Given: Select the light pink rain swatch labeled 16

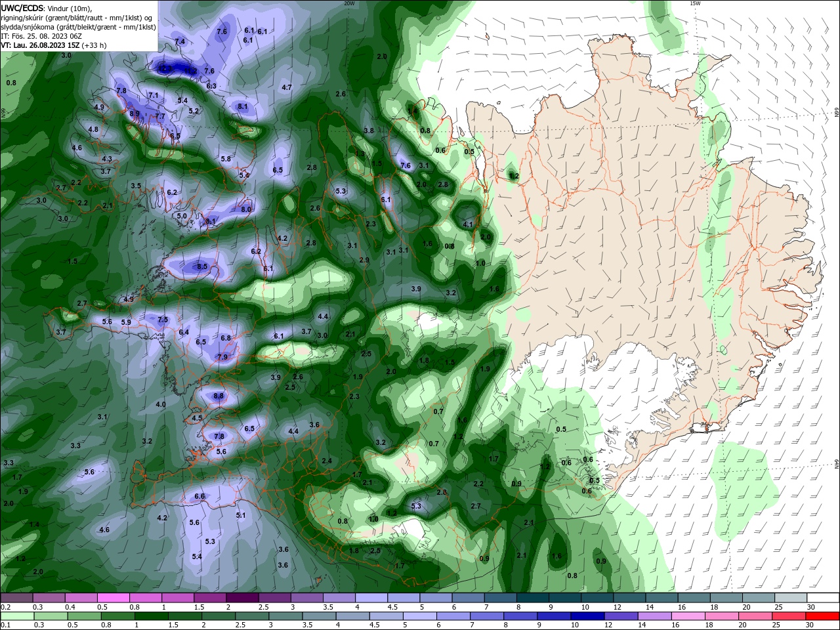Looking at the screenshot, I should pyautogui.click(x=688, y=616).
